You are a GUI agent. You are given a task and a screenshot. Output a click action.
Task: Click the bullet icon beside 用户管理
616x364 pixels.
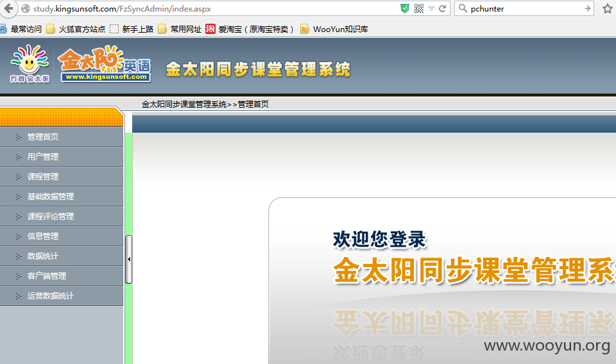[18, 157]
